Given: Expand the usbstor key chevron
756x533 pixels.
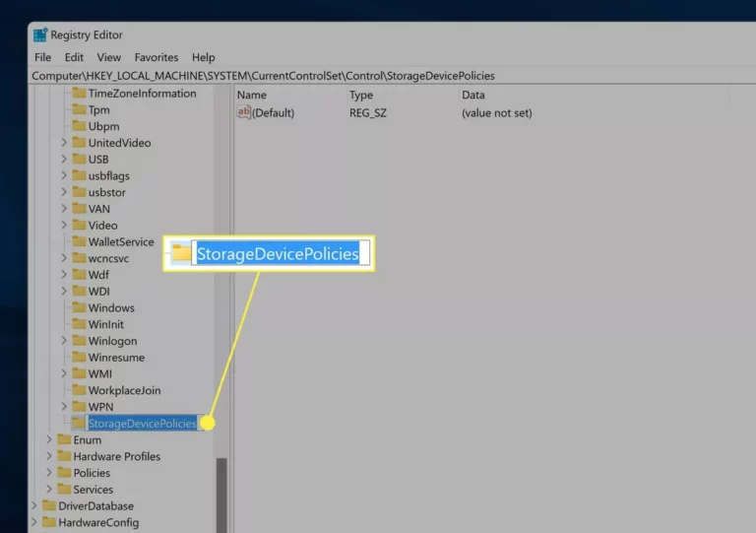Looking at the screenshot, I should (x=64, y=192).
